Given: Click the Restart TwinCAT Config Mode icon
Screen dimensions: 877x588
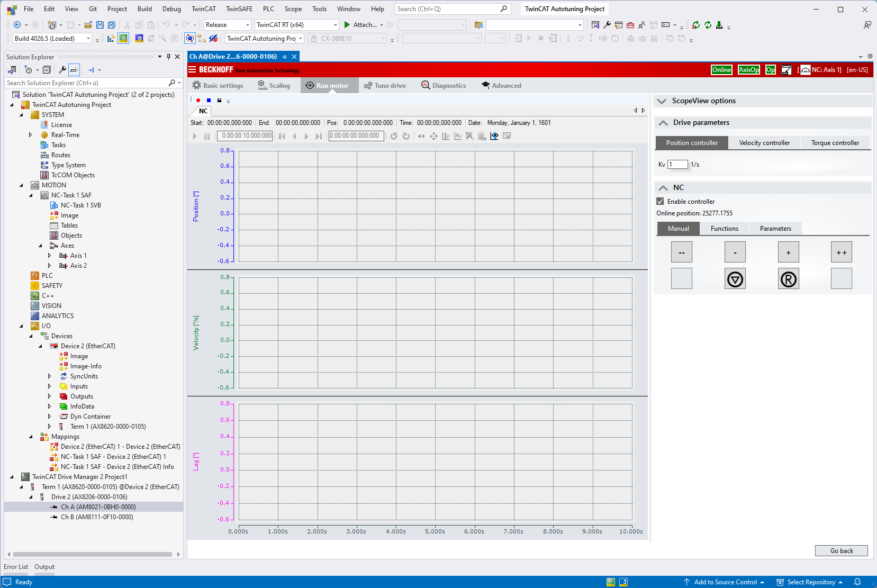Looking at the screenshot, I should [139, 39].
